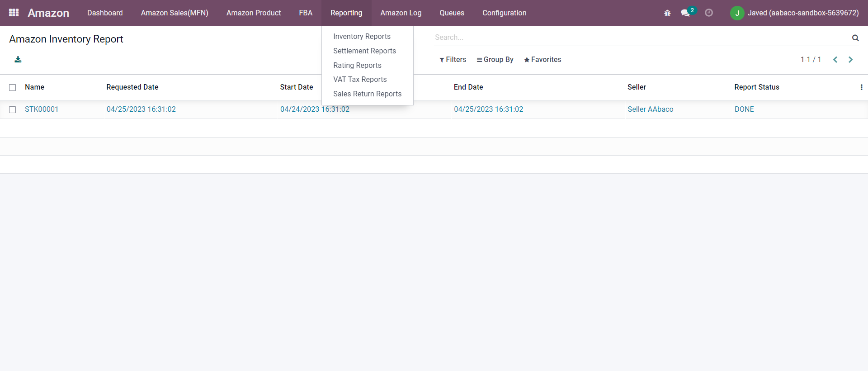Open the Queues menu
The width and height of the screenshot is (868, 371).
452,13
